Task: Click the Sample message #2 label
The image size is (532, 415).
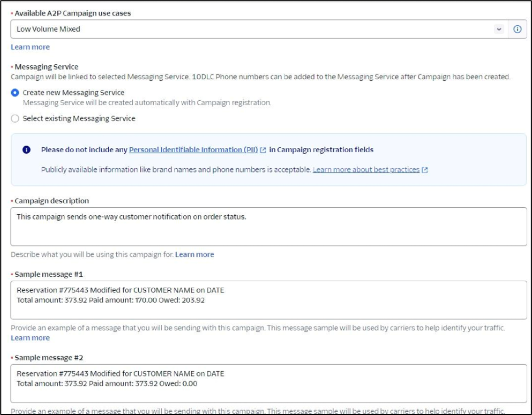Action: click(x=49, y=357)
